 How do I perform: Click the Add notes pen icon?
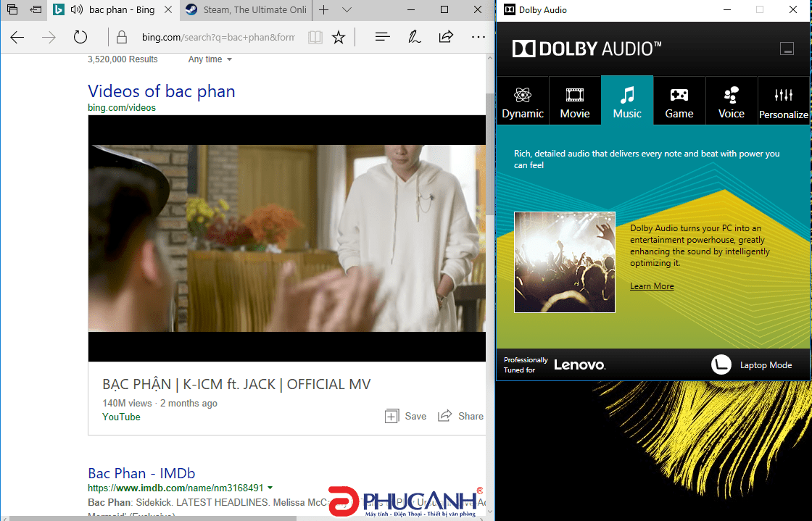click(x=414, y=37)
